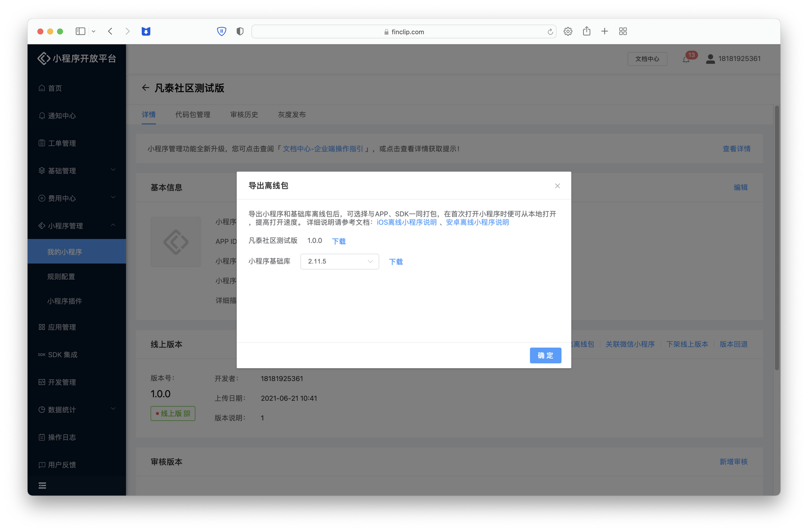808x532 pixels.
Task: Expand the 数据统计 menu chevron
Action: (113, 409)
